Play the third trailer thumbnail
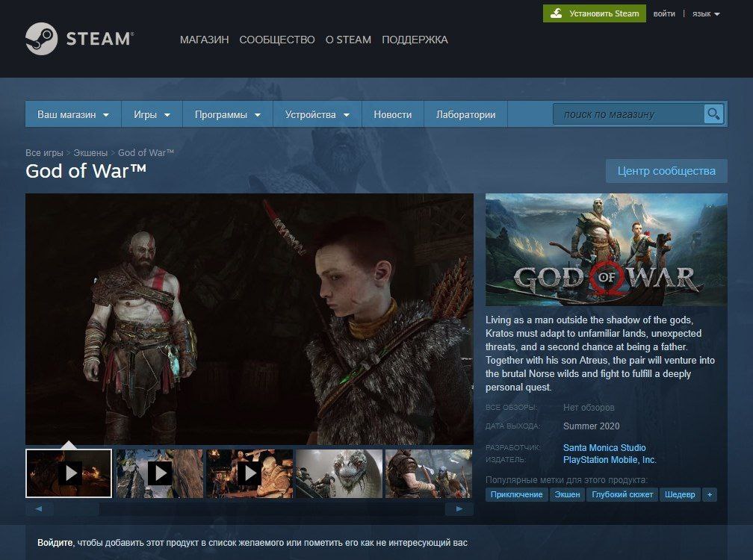The width and height of the screenshot is (753, 560). point(250,473)
